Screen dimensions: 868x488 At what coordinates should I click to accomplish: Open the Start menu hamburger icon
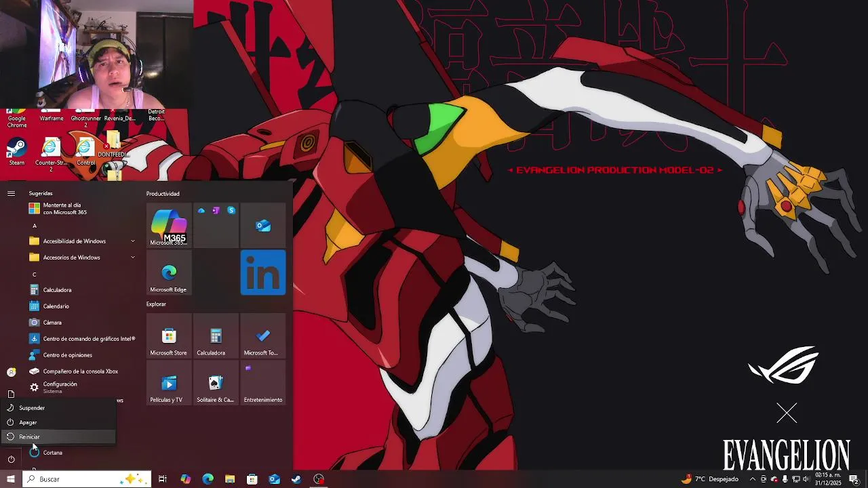pos(11,193)
